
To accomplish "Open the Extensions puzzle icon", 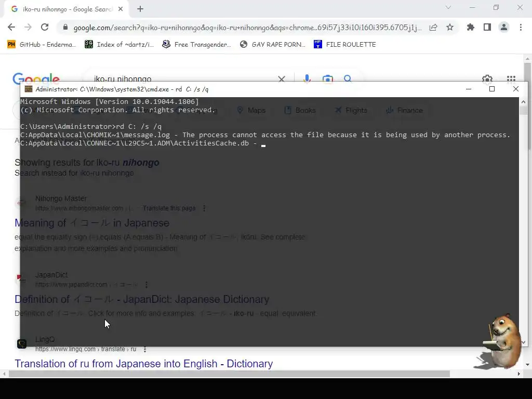I will [470, 28].
